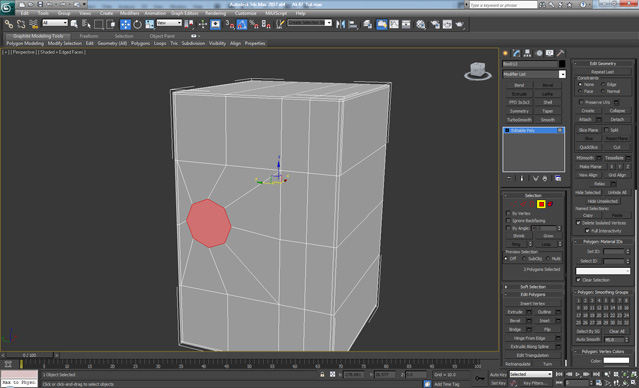This screenshot has width=639, height=388.
Task: Click the Play Animation button
Action: coord(577,374)
